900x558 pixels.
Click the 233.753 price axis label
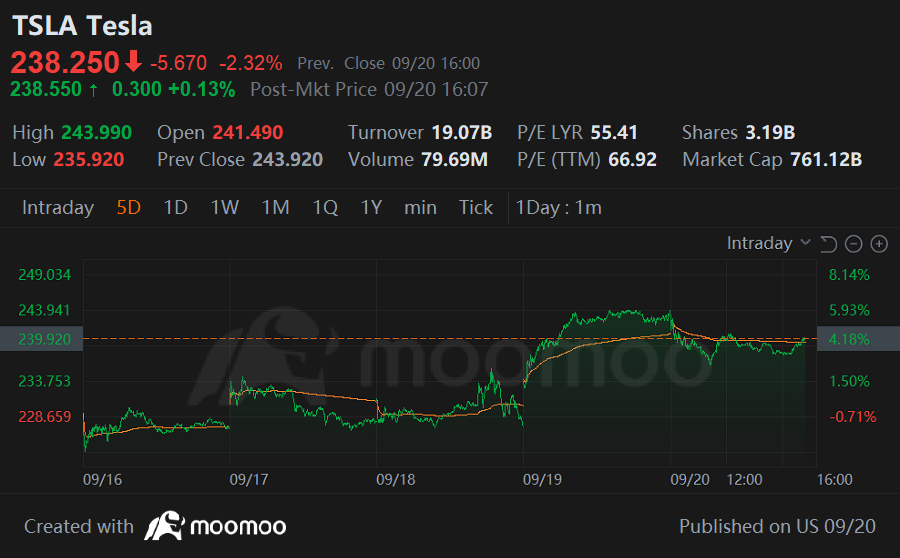(45, 381)
